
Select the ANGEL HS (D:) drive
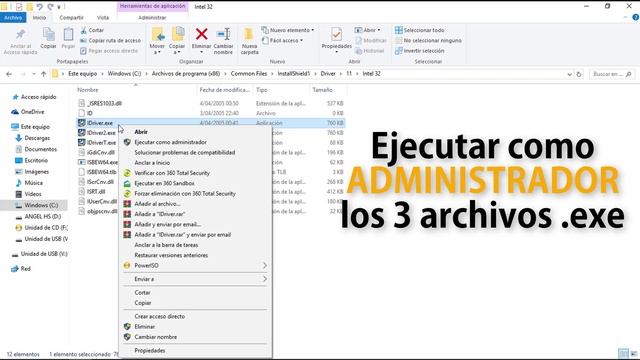(42, 216)
